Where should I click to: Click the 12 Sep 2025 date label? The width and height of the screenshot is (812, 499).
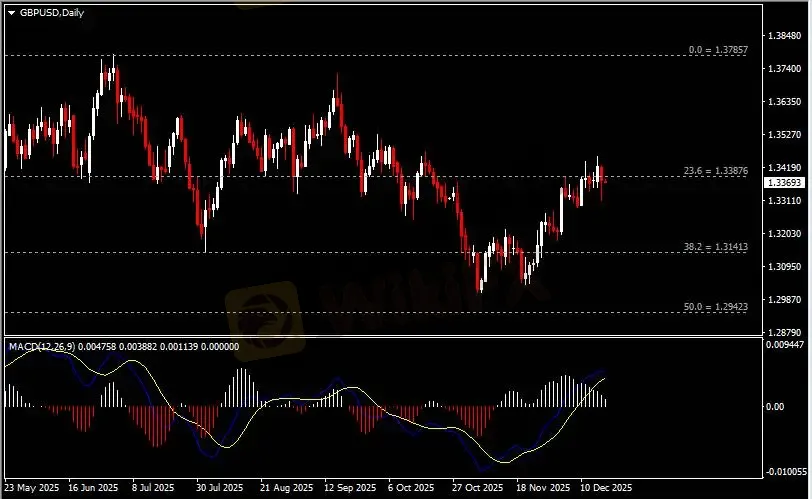350,488
